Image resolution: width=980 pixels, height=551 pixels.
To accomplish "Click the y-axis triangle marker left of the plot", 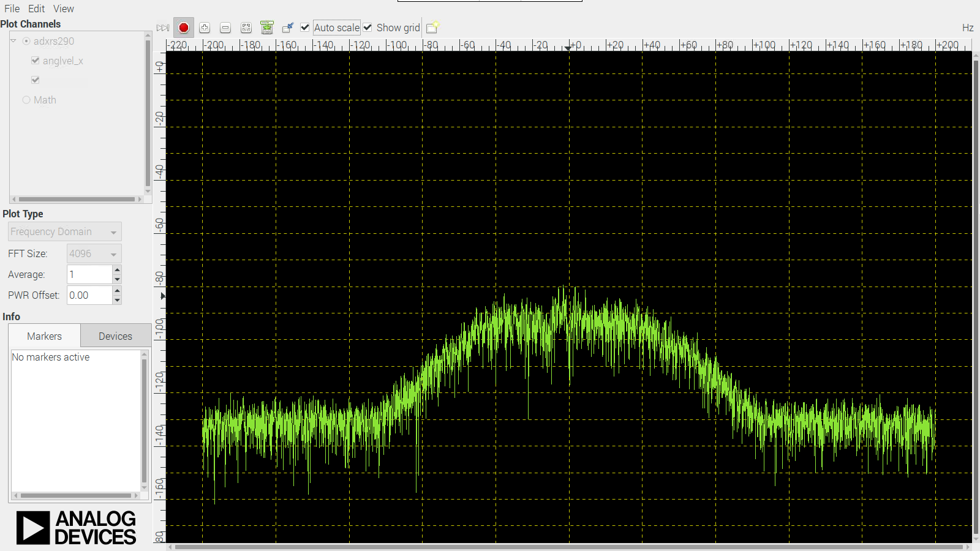I will [x=163, y=296].
